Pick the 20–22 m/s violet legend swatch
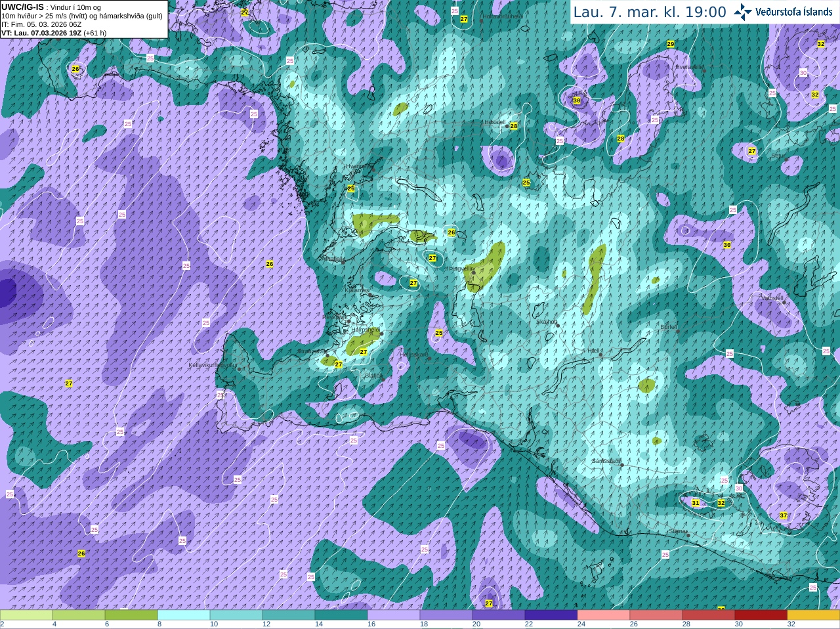Image resolution: width=840 pixels, height=629 pixels. (x=499, y=615)
